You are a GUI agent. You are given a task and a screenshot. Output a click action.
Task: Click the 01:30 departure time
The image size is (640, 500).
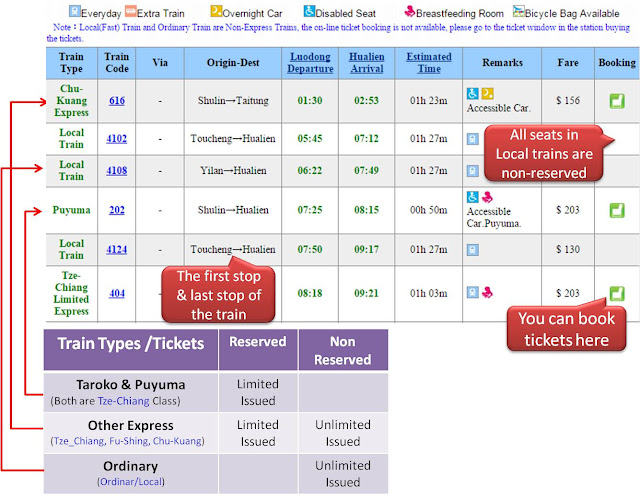click(310, 101)
